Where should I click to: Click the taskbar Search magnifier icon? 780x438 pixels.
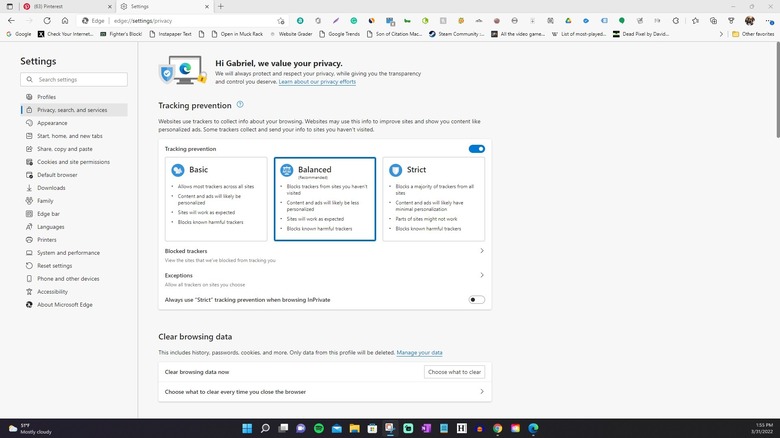pyautogui.click(x=265, y=428)
